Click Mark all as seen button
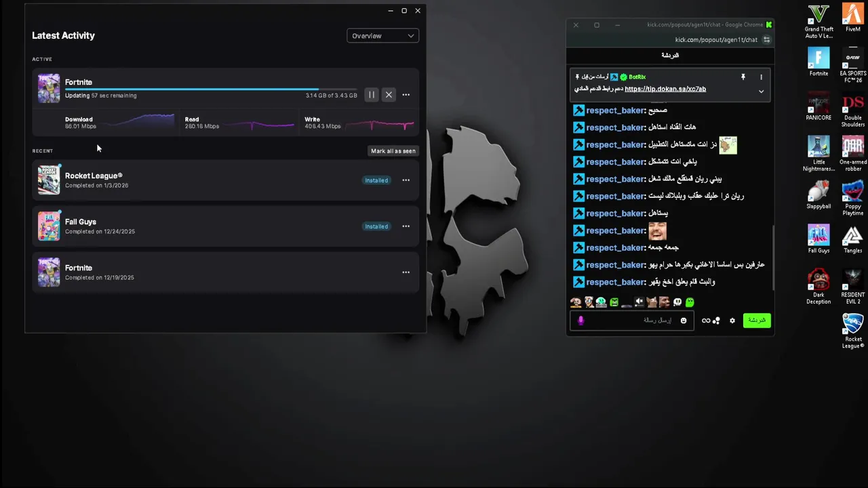The height and width of the screenshot is (488, 868). click(393, 151)
